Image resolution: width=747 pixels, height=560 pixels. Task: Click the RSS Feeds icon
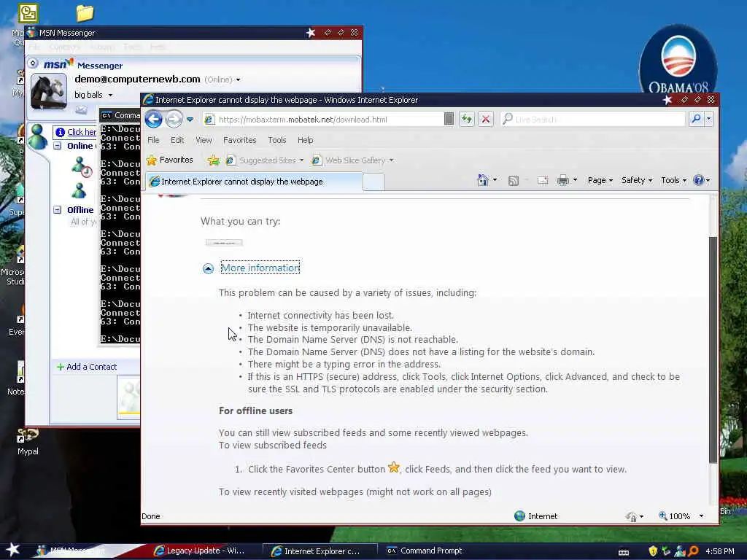click(513, 181)
